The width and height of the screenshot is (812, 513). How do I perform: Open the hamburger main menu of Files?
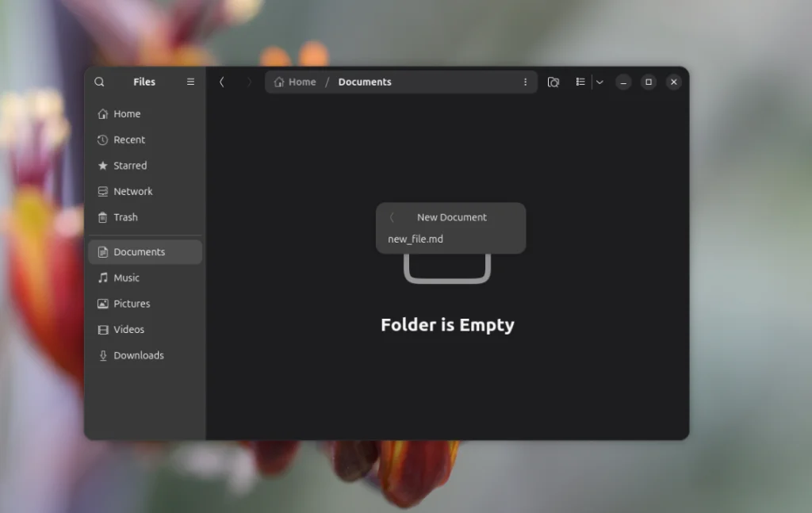point(190,82)
